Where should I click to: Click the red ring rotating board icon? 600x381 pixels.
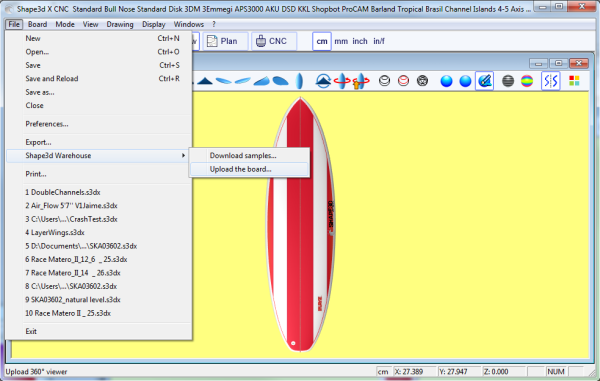pyautogui.click(x=342, y=81)
